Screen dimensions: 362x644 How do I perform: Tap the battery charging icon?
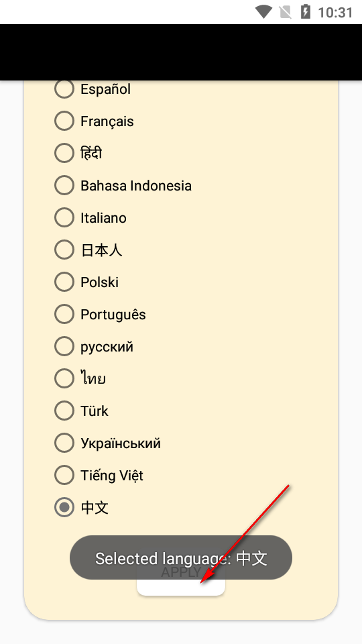pyautogui.click(x=306, y=12)
